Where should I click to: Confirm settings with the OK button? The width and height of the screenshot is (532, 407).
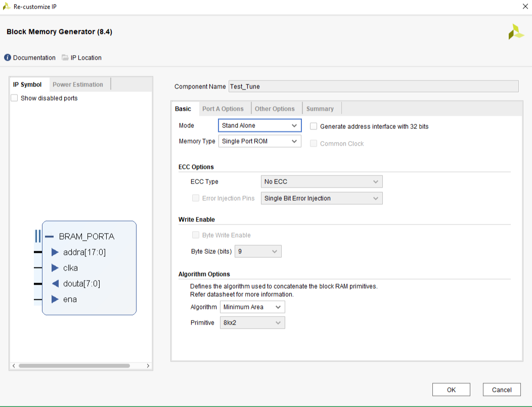pos(451,389)
